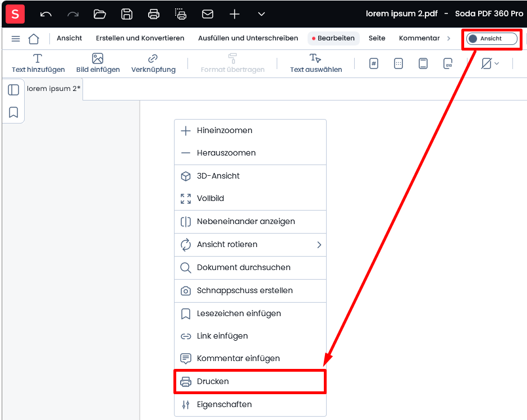Click Format übertragen tool
This screenshot has width=527, height=420.
[232, 63]
